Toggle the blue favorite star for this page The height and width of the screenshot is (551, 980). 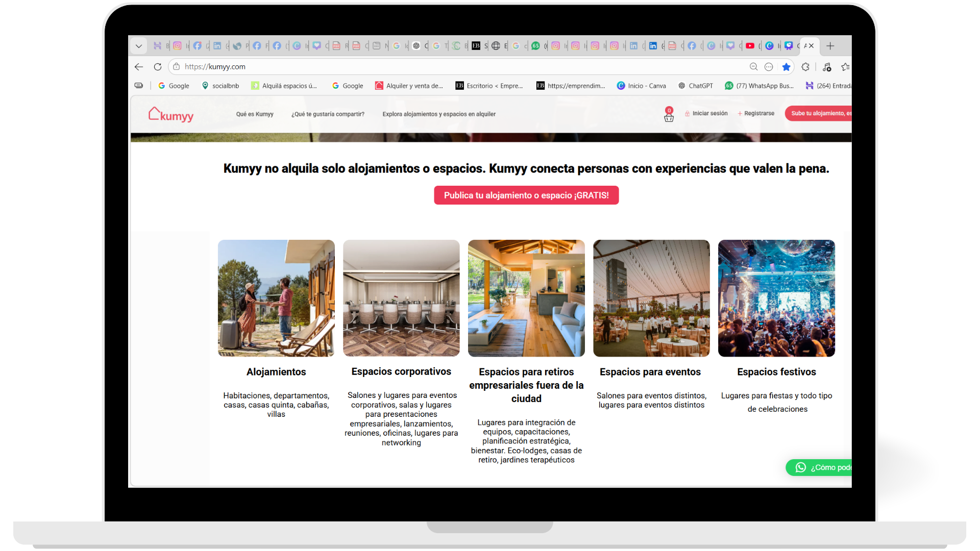pyautogui.click(x=786, y=67)
